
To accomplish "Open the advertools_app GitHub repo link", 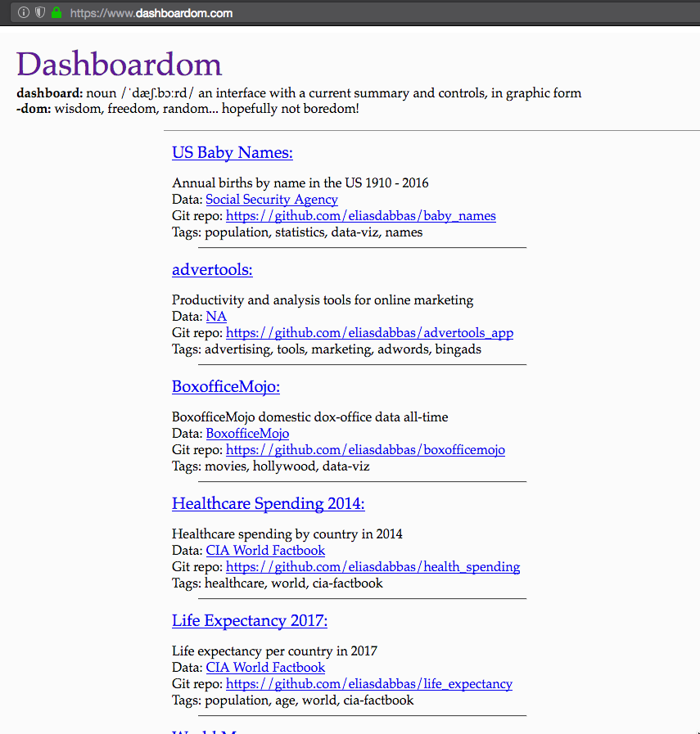I will tap(369, 333).
